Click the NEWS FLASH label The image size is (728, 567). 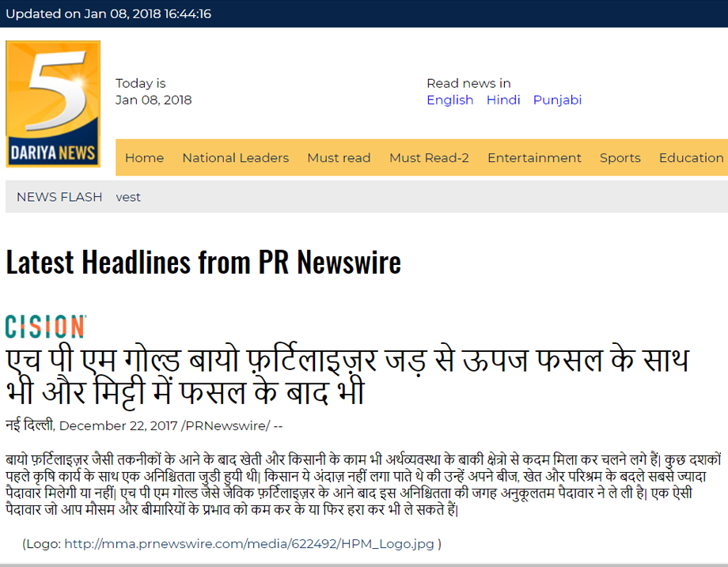[59, 197]
